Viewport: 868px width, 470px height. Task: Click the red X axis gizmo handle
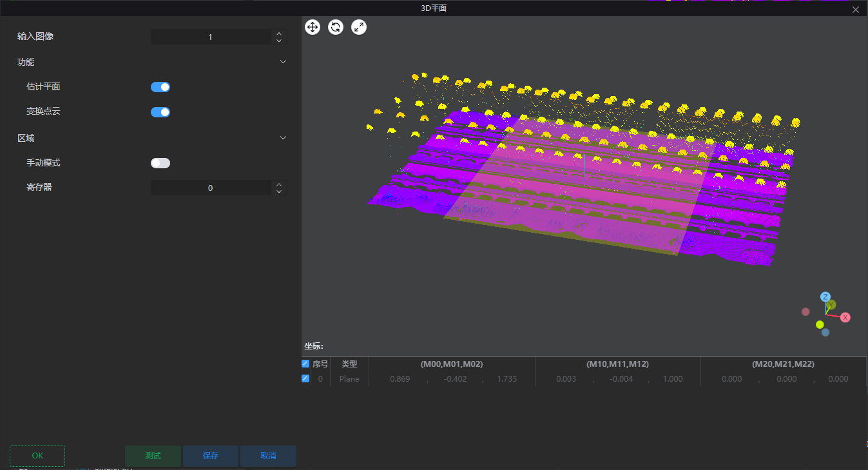click(x=845, y=317)
